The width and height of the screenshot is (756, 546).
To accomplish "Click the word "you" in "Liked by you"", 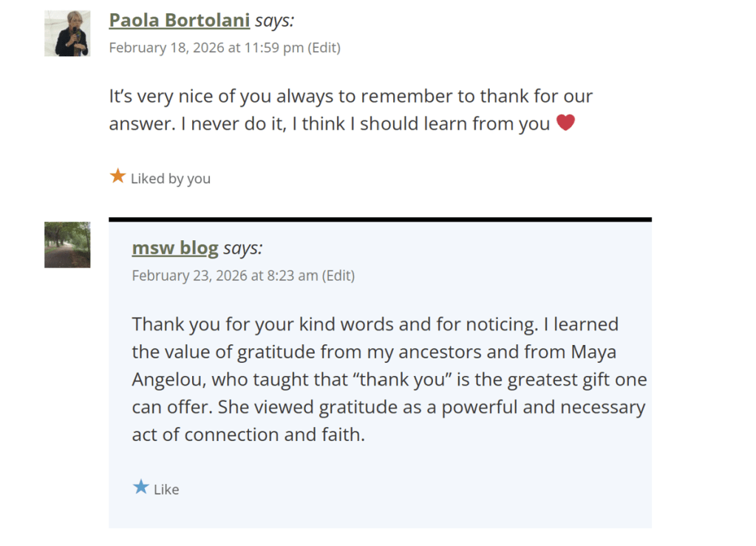I will pyautogui.click(x=198, y=179).
